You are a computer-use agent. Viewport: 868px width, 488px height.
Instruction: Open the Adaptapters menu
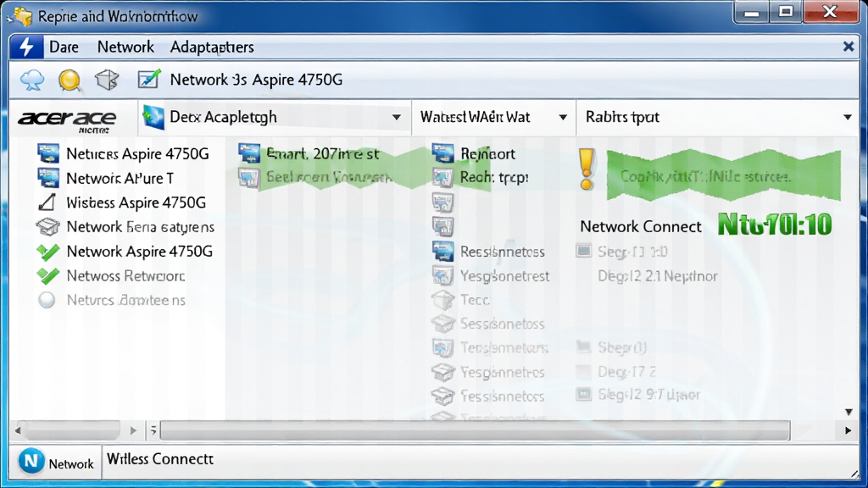212,47
